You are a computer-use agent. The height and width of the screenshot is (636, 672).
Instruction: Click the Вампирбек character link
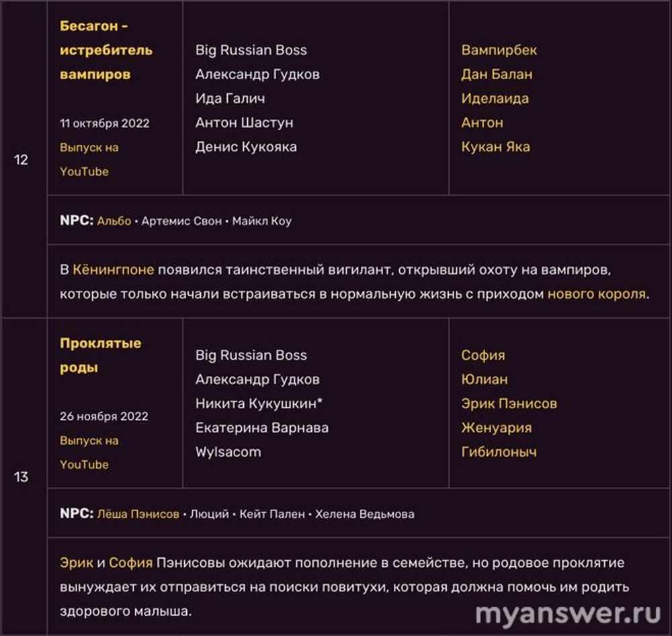[x=499, y=50]
